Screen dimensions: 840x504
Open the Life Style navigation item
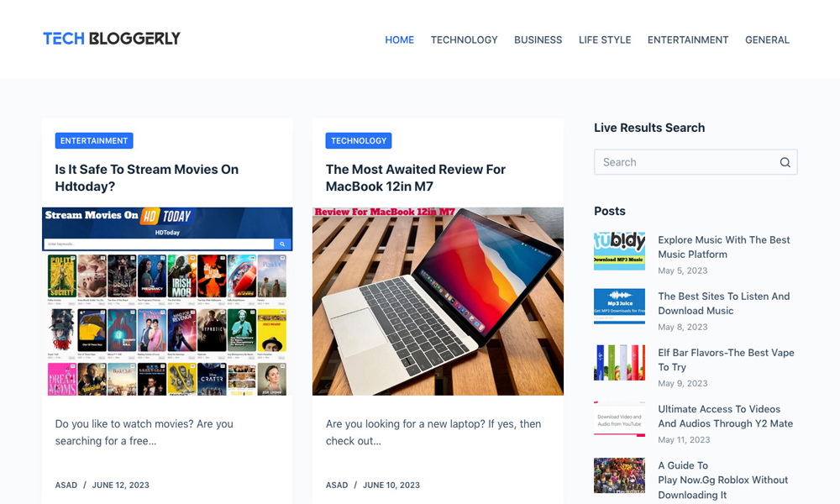(605, 39)
